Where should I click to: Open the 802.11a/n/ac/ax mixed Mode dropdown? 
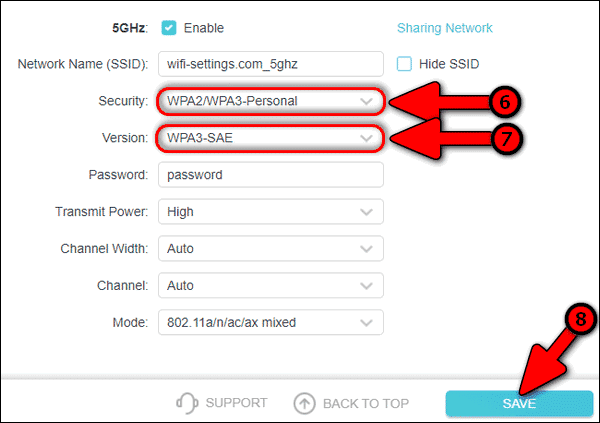(271, 323)
